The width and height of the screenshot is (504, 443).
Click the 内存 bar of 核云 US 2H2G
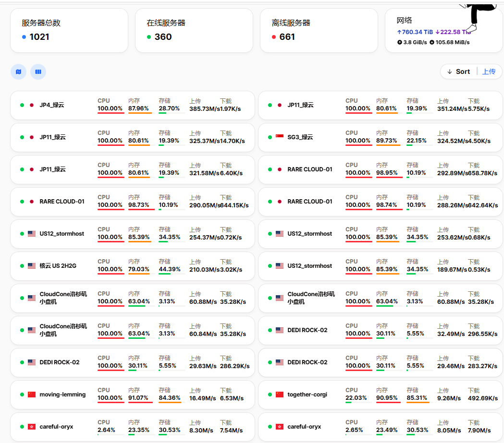141,274
